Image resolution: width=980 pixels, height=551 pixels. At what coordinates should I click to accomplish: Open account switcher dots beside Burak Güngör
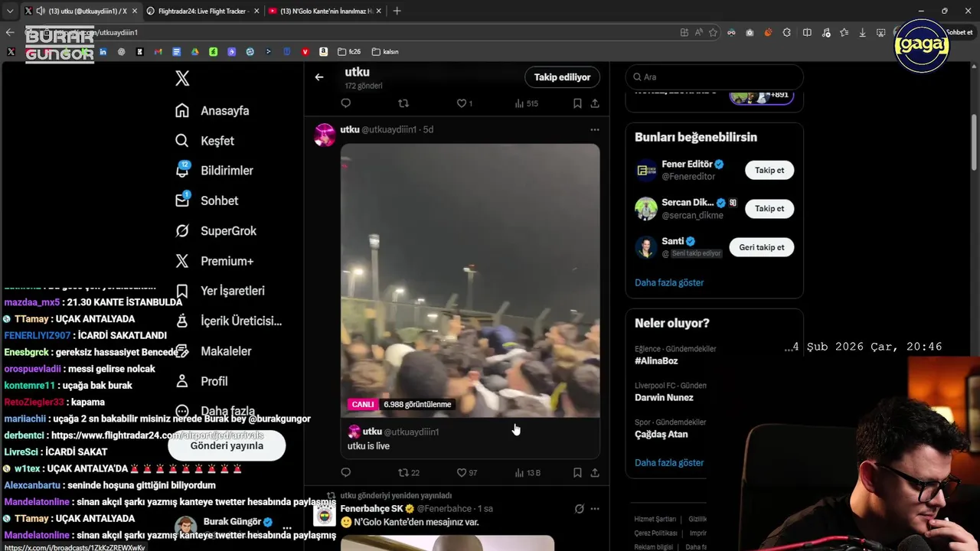(x=287, y=527)
